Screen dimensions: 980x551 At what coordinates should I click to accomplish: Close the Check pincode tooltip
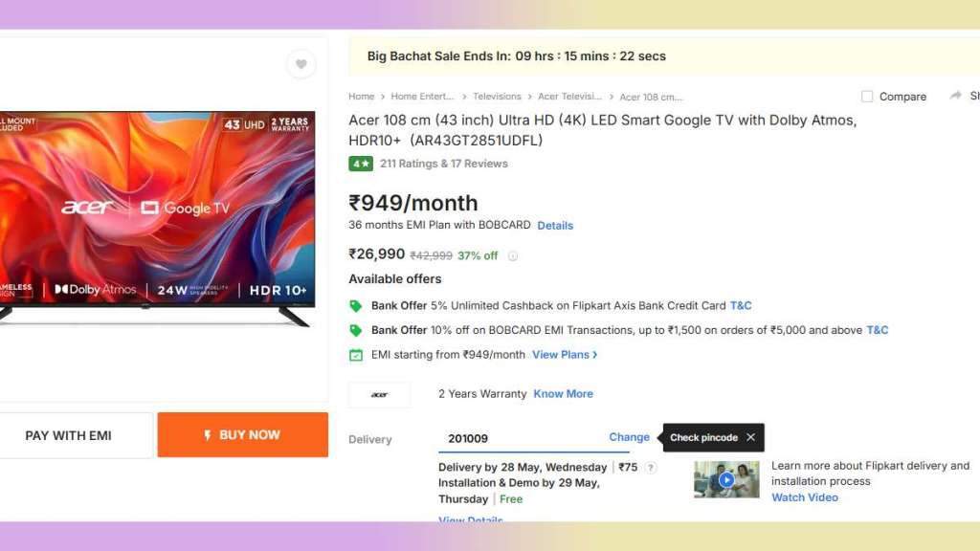[751, 437]
